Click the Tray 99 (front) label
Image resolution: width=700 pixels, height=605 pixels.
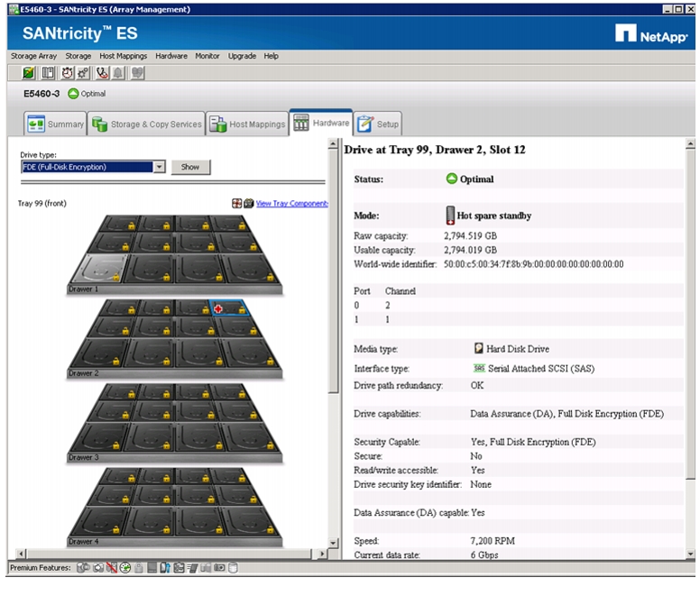[42, 204]
